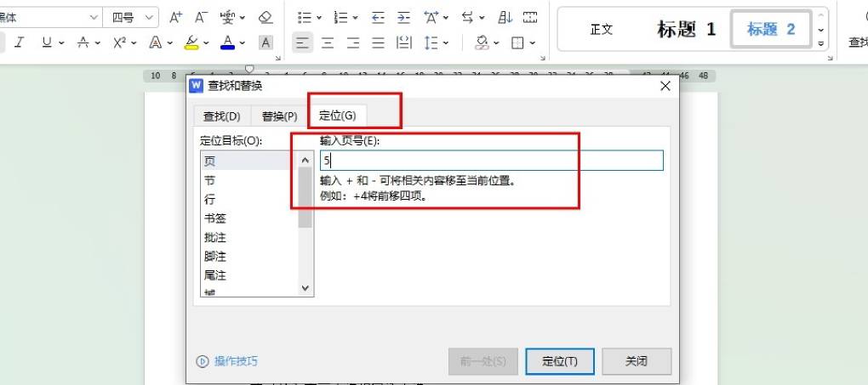The height and width of the screenshot is (385, 868).
Task: Toggle the show/hide paragraph marks icon
Action: (x=530, y=18)
